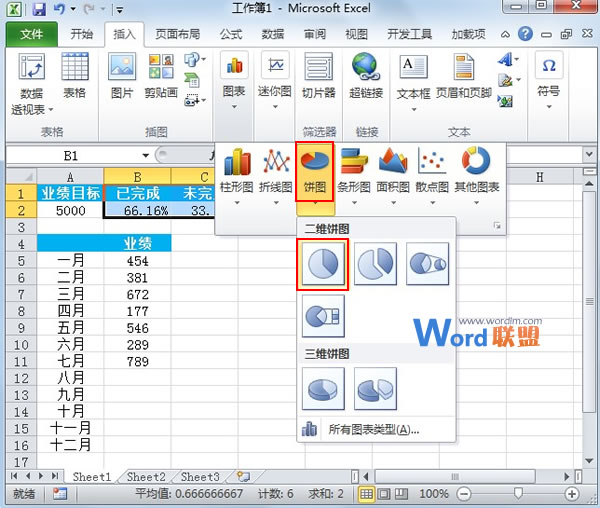This screenshot has height=508, width=600.
Task: Select the bar-of-pie chart thumbnail
Action: 323,316
